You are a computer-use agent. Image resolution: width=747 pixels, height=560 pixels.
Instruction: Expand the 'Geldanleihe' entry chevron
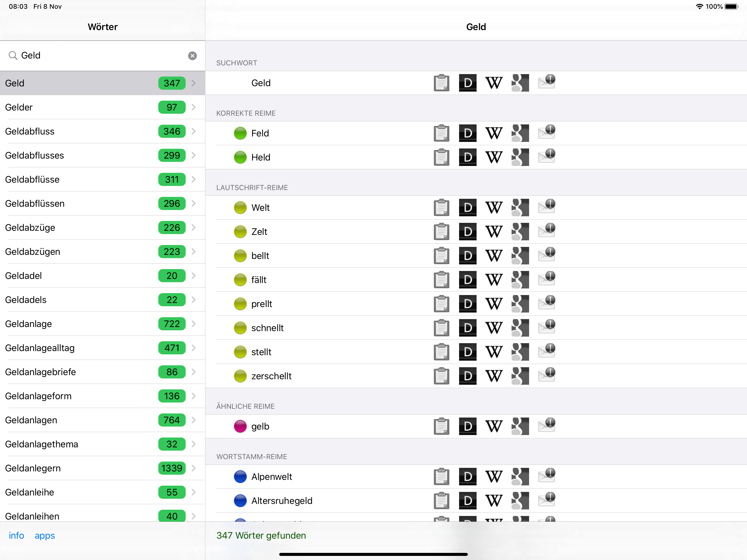click(194, 492)
